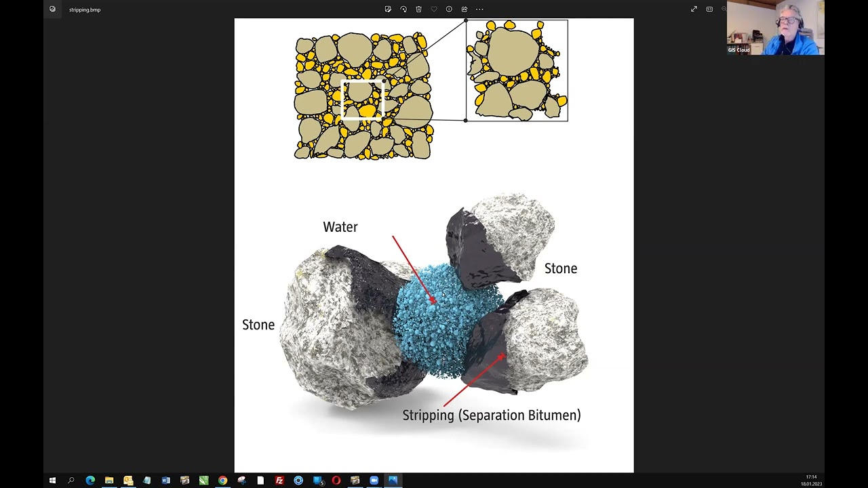The height and width of the screenshot is (488, 868).
Task: Open the Windows Start menu
Action: pos(52,481)
